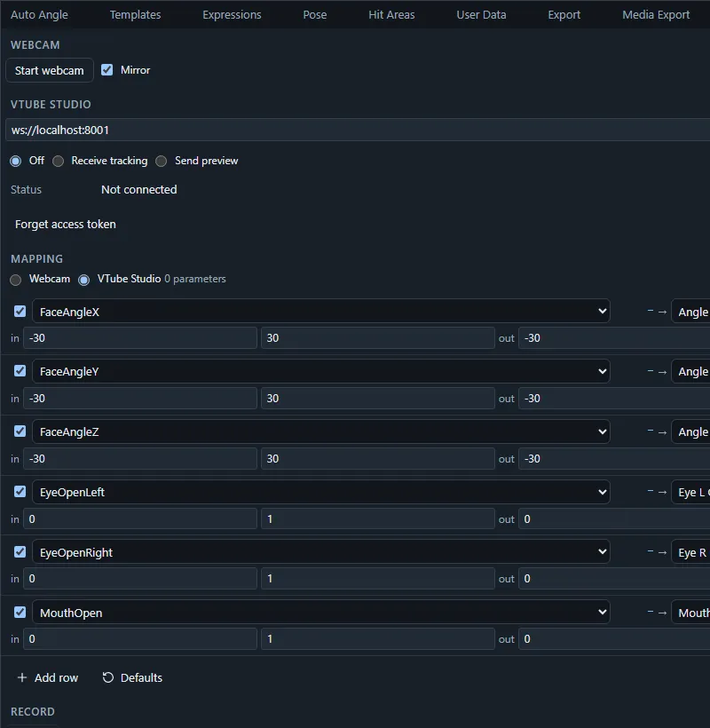Select the Receive tracking radio button
This screenshot has height=728, width=710.
coord(58,161)
